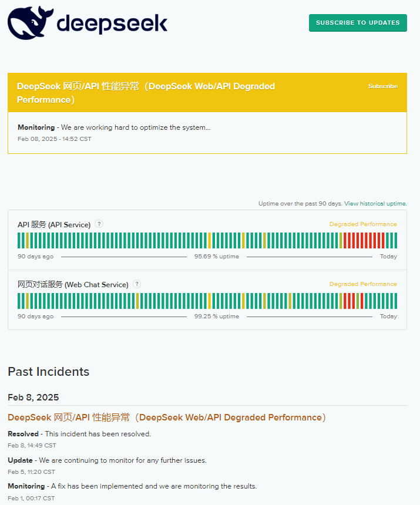Click the Feb 5, 11:20 CST timestamp
The height and width of the screenshot is (505, 420).
[31, 472]
